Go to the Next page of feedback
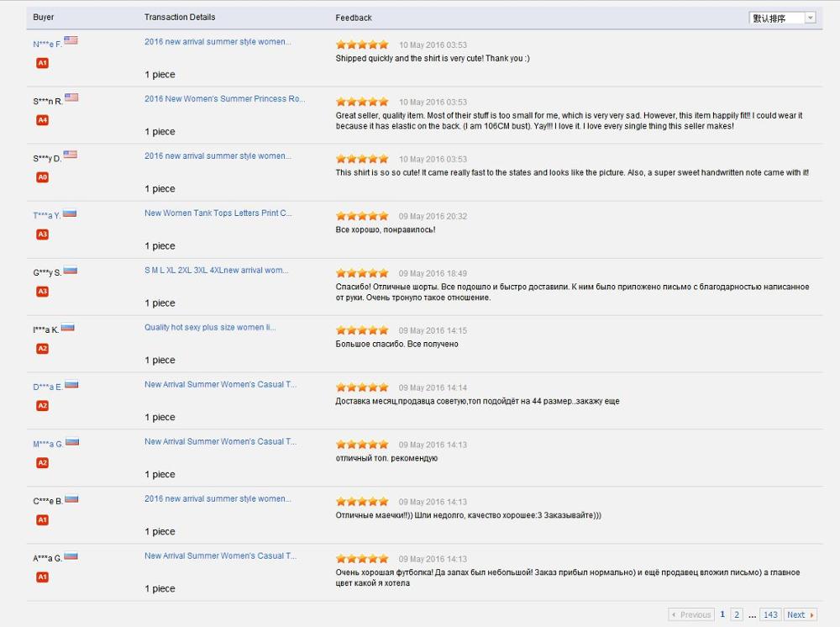 pos(801,615)
